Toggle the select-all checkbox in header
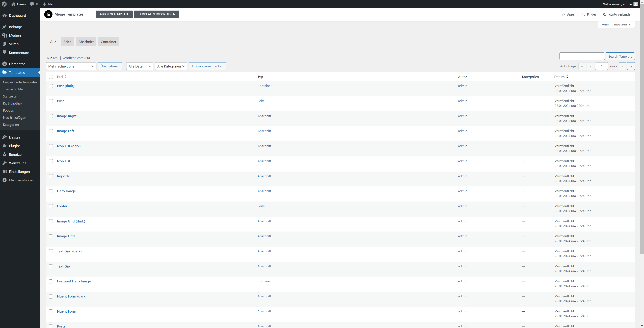This screenshot has height=328, width=644. pos(51,77)
